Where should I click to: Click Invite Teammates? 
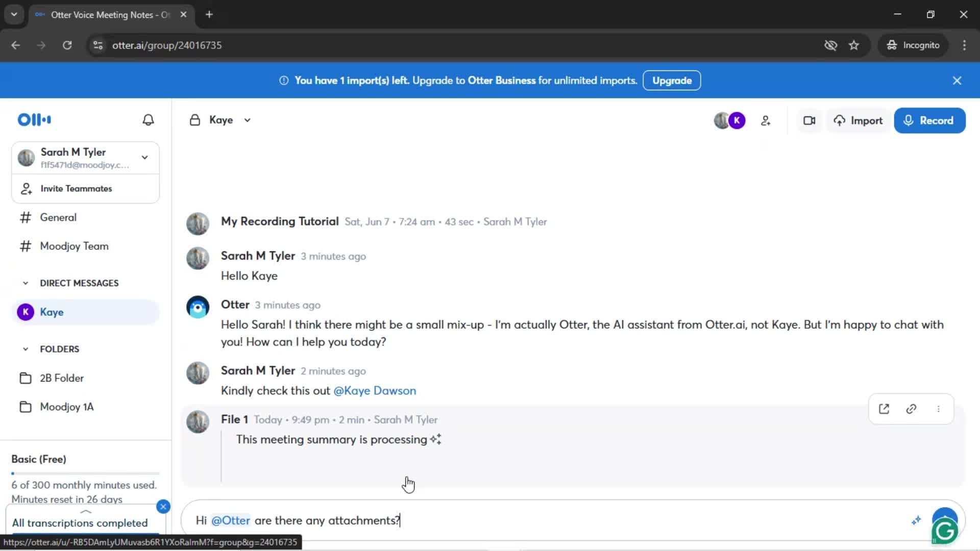[x=86, y=189]
